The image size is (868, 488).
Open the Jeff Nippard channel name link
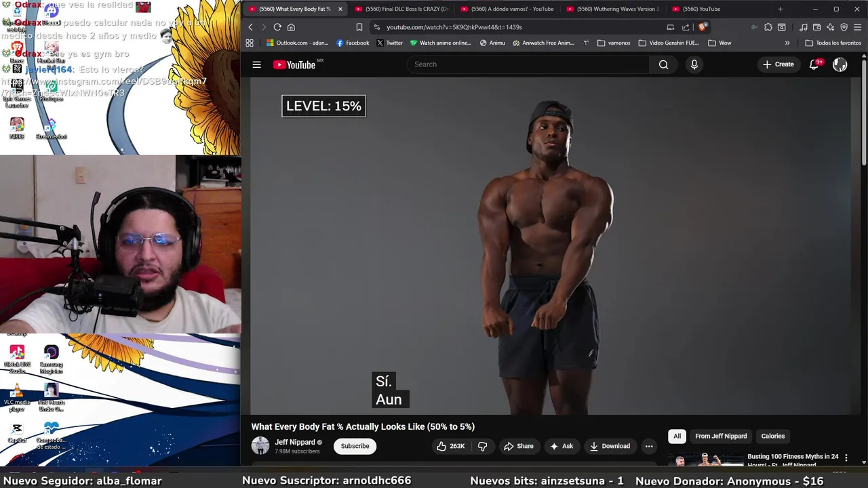[x=295, y=442]
